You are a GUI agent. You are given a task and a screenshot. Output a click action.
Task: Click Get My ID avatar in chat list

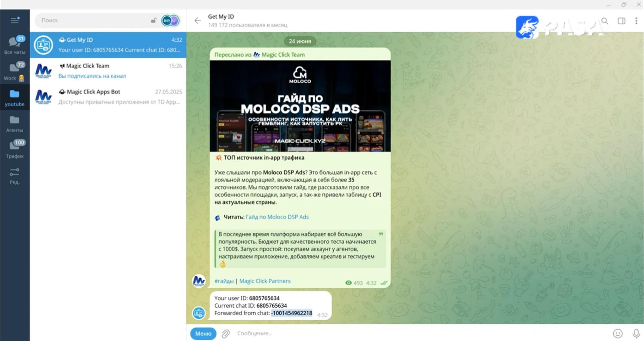[x=44, y=45]
